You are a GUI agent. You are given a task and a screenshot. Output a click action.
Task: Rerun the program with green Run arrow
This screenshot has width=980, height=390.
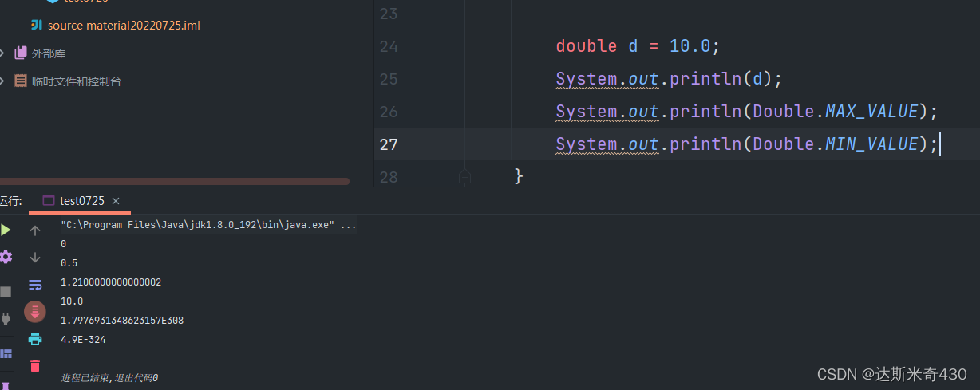pyautogui.click(x=6, y=230)
